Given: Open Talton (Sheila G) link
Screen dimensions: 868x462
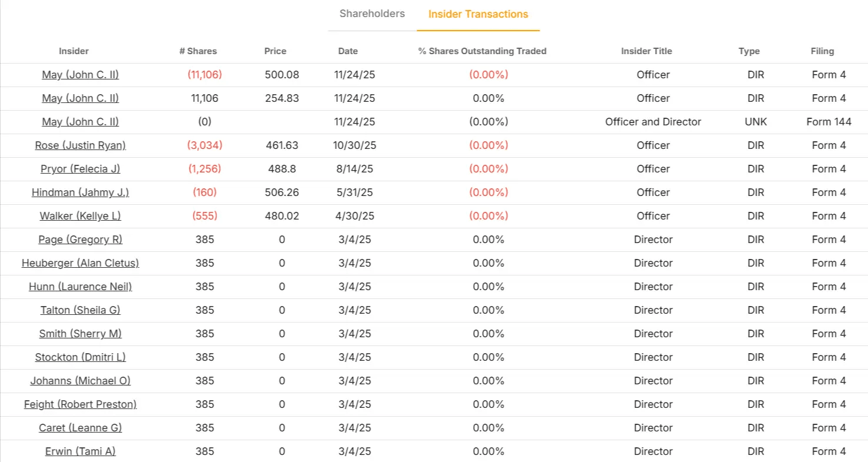Looking at the screenshot, I should coord(81,310).
